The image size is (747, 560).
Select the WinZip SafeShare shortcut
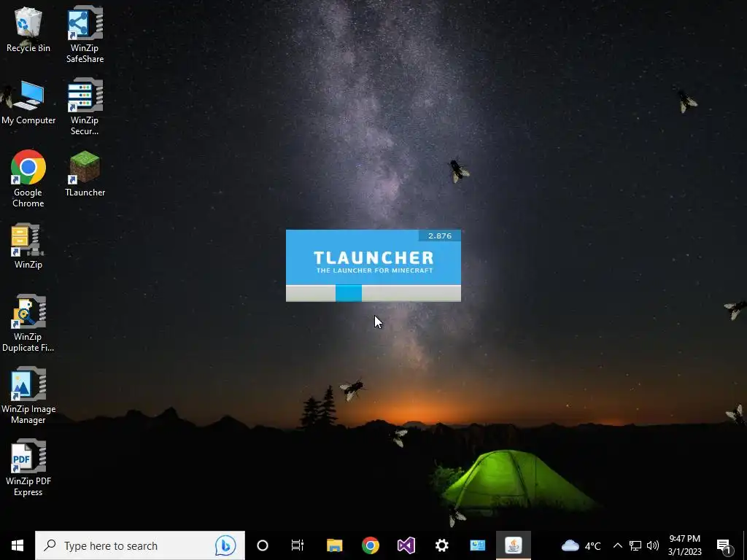coord(85,34)
